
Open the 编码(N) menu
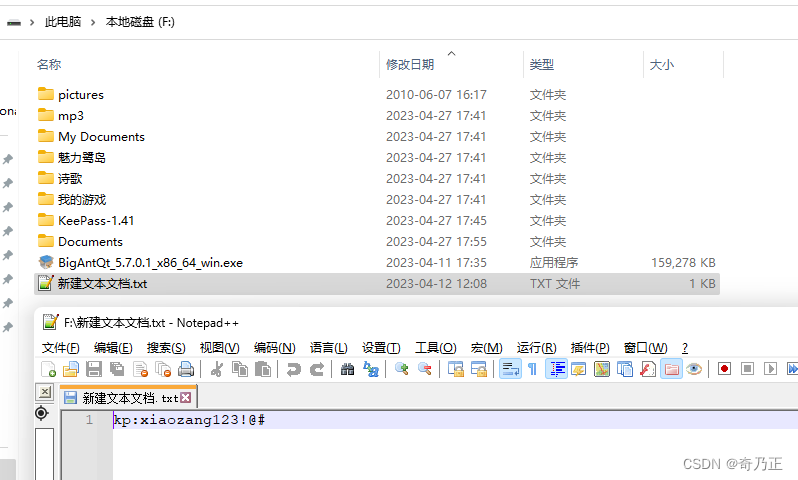275,348
